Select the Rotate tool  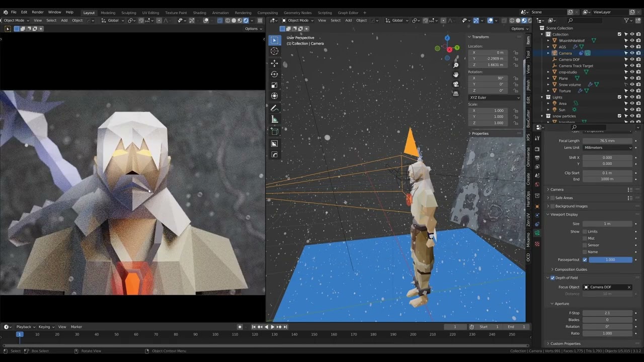(x=274, y=74)
